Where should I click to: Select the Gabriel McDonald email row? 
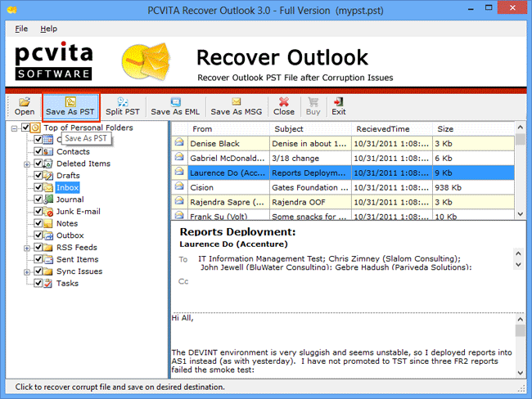(x=343, y=159)
